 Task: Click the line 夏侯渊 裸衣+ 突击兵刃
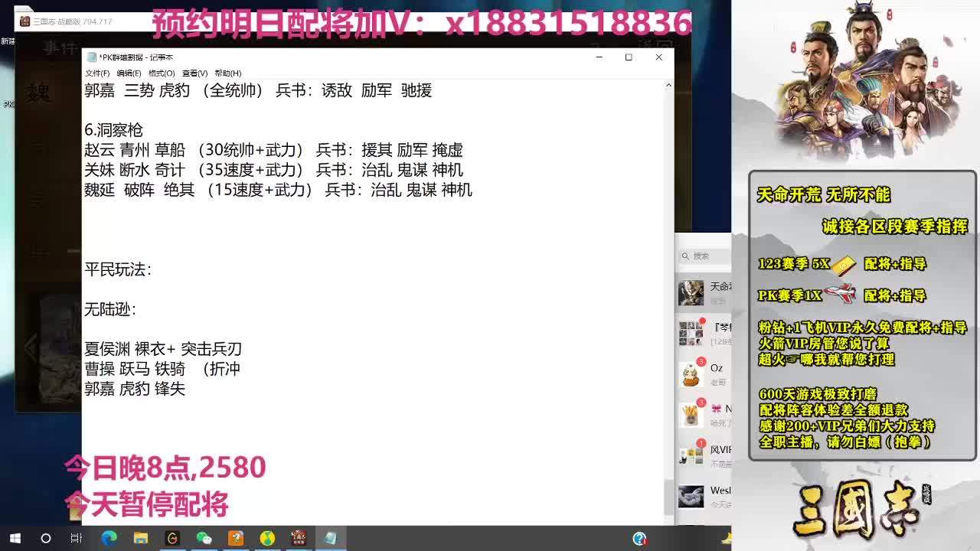pos(163,349)
